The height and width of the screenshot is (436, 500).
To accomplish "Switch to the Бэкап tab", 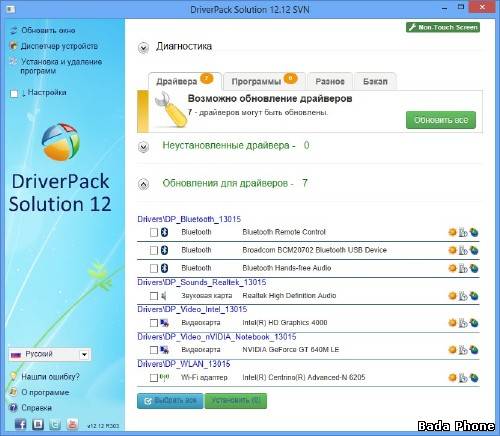I will (x=375, y=81).
